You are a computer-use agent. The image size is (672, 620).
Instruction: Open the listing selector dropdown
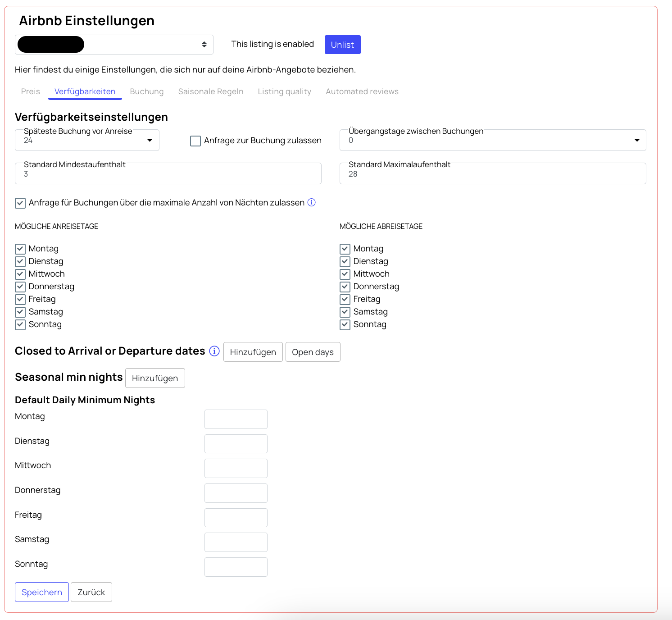point(114,45)
